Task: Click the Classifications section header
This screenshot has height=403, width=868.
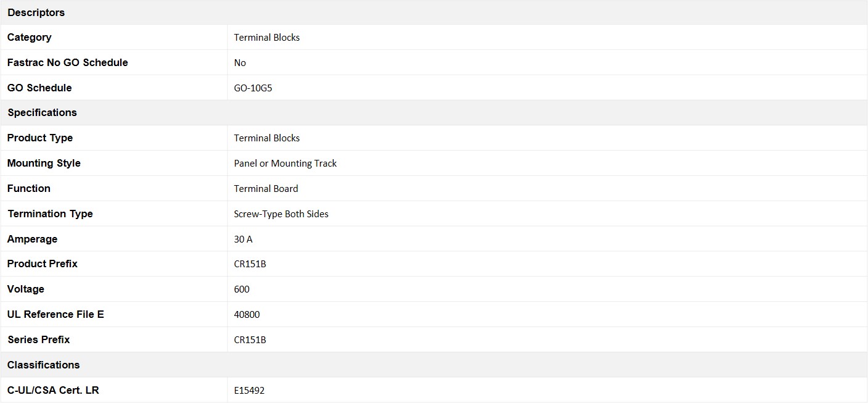Action: click(x=43, y=365)
